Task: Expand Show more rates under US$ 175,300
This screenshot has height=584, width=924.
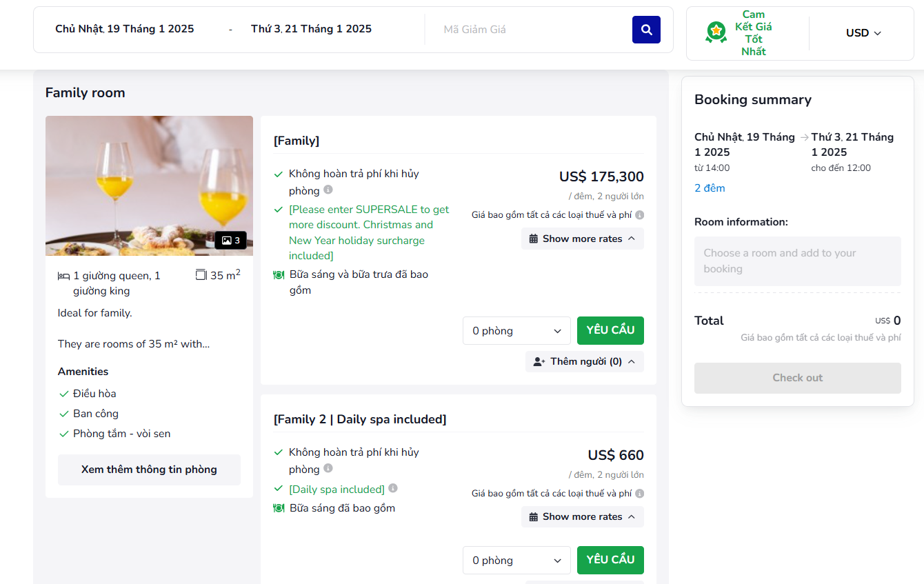Action: (583, 239)
